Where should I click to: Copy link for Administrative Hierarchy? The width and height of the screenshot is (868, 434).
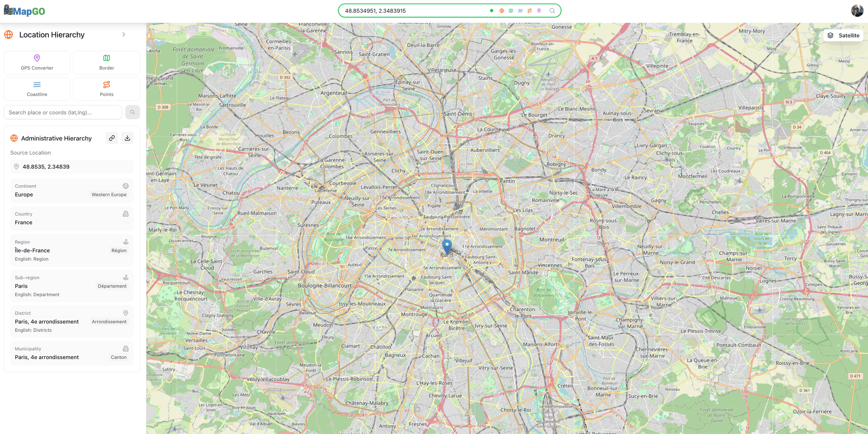click(112, 138)
